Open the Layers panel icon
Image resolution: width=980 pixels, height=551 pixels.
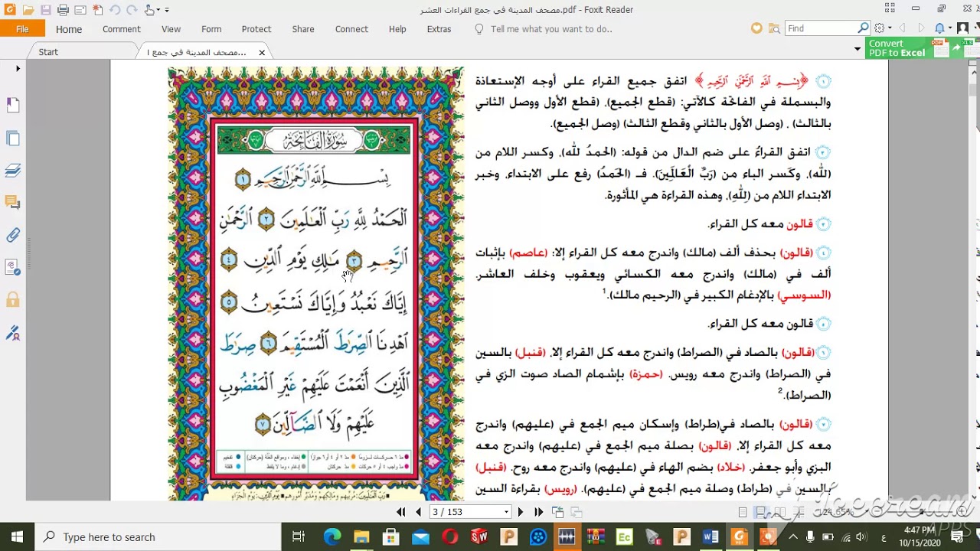pyautogui.click(x=13, y=170)
